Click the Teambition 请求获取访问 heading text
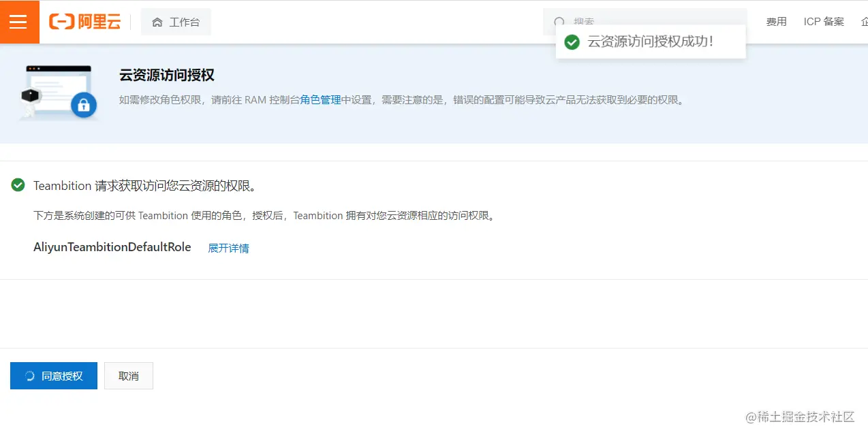 tap(145, 186)
